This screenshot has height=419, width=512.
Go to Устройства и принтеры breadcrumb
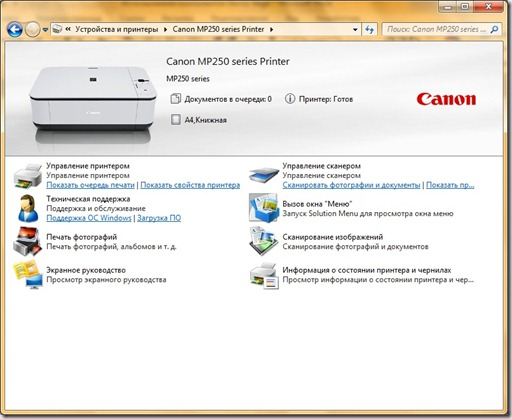(117, 29)
